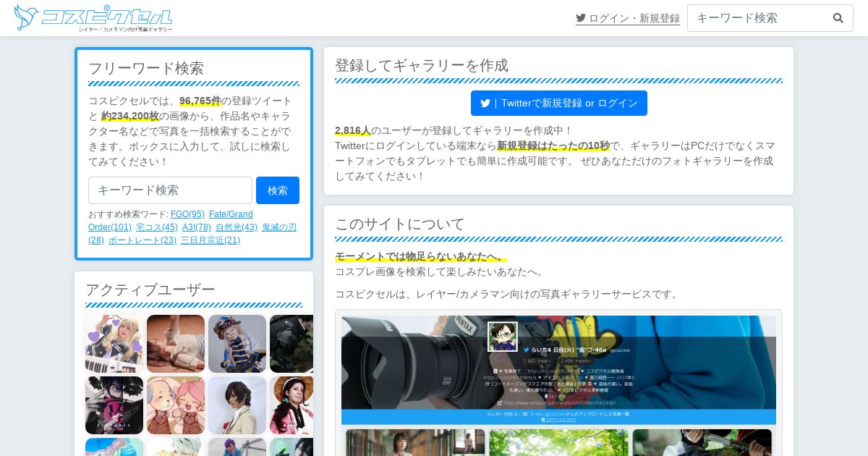Open the コスピクセル site logo

[93, 18]
